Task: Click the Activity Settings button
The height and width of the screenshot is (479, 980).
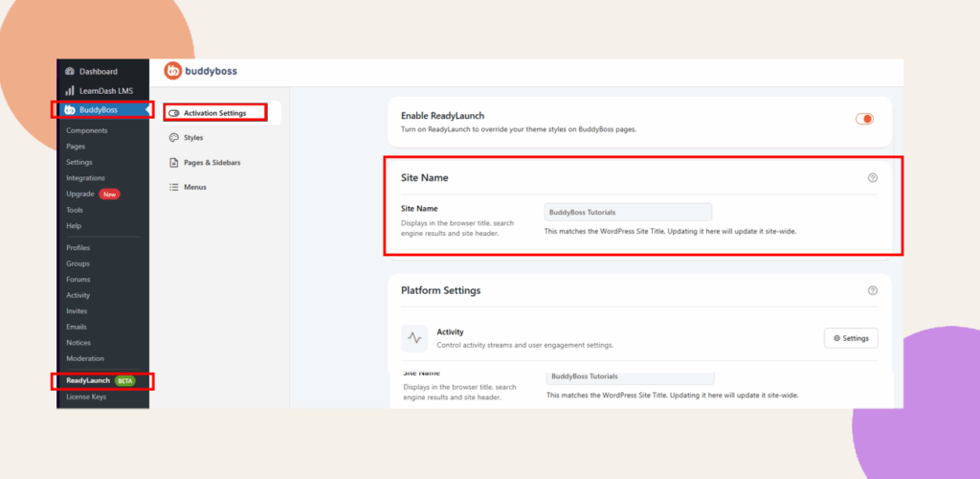Action: pyautogui.click(x=850, y=338)
